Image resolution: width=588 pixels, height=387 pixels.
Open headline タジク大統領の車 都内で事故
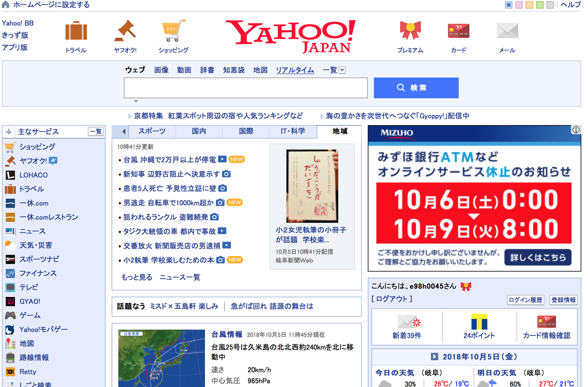point(170,231)
